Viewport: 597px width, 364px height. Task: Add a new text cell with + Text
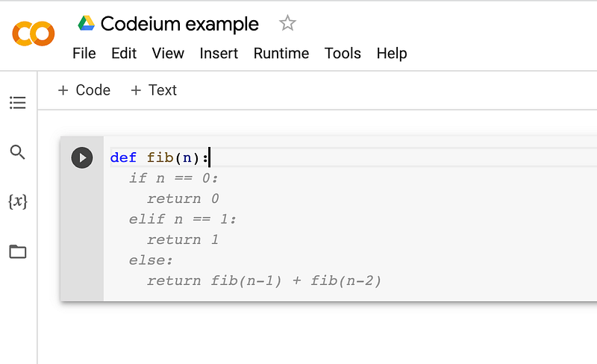coord(154,90)
